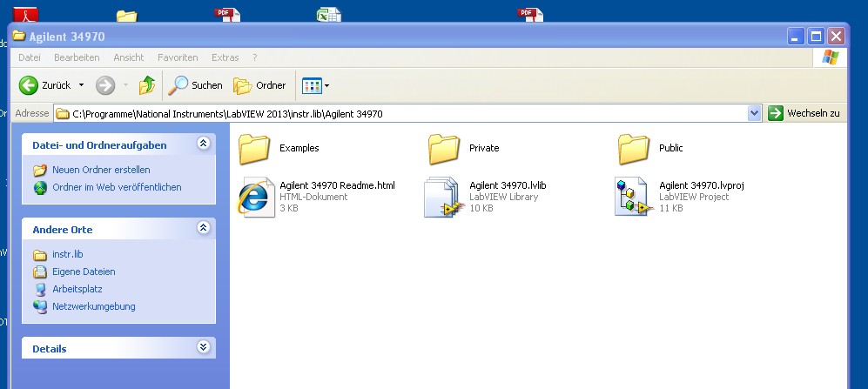This screenshot has width=868, height=389.
Task: Open the Private folder
Action: (x=444, y=149)
